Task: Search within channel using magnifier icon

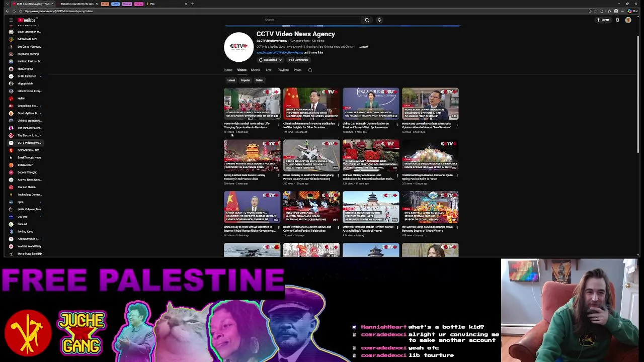Action: coord(310,70)
